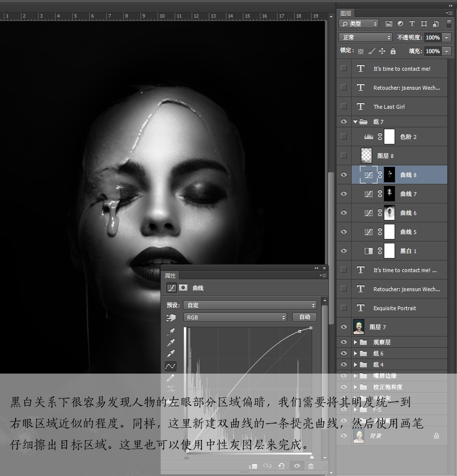Hide the 曲线 7 layer
This screenshot has height=476, width=457.
pos(344,194)
